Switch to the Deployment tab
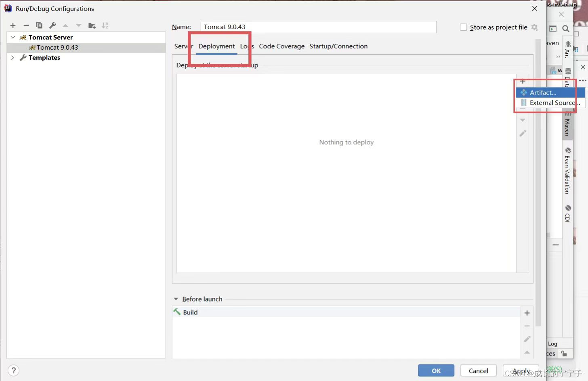The height and width of the screenshot is (381, 588). [x=216, y=46]
